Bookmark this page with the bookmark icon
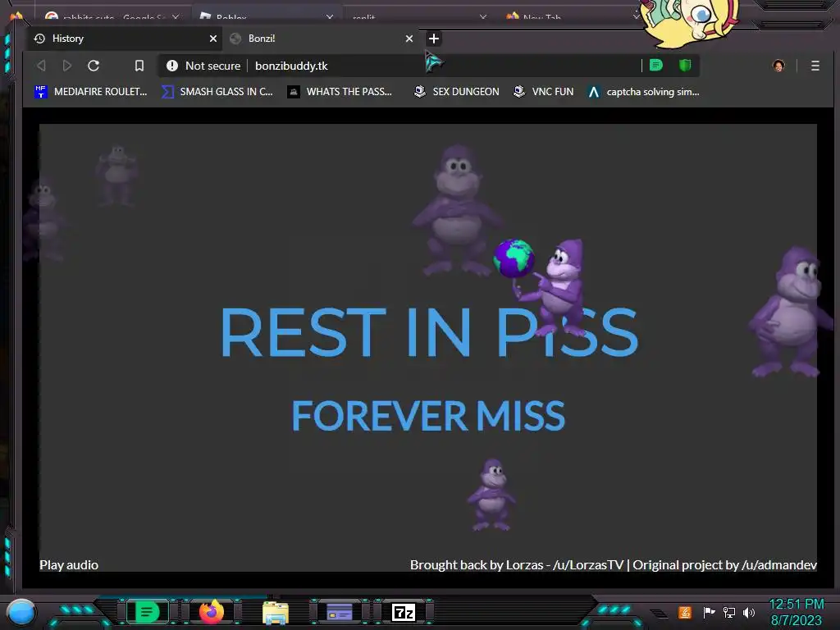Viewport: 840px width, 630px height. coord(139,66)
